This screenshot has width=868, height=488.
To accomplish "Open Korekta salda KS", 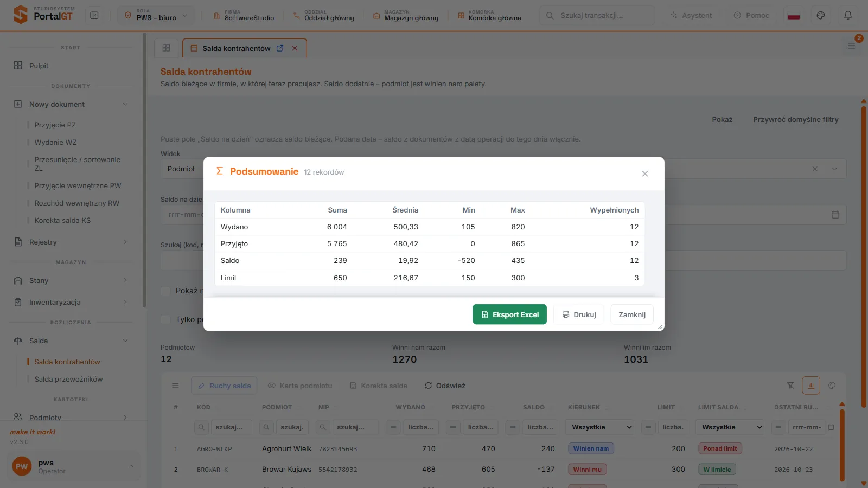I will coord(62,220).
